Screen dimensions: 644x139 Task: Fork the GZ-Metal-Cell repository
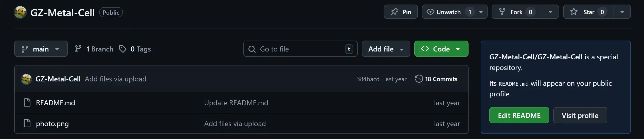coord(516,12)
